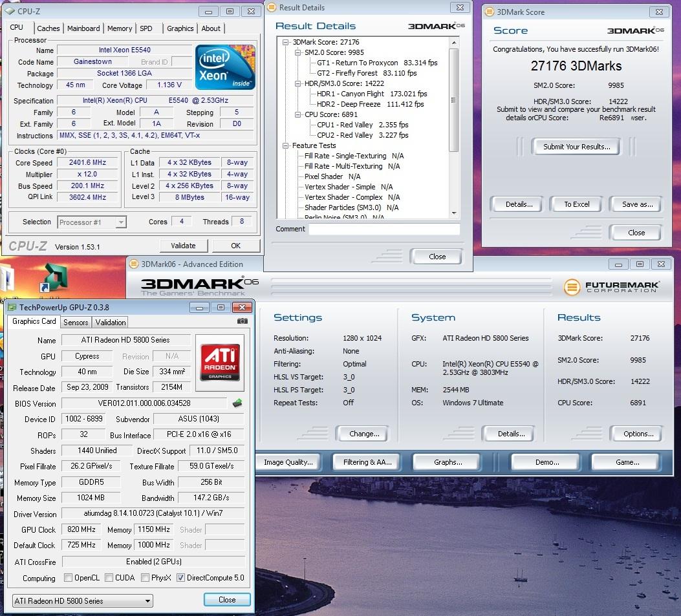Image resolution: width=681 pixels, height=616 pixels.
Task: Open the About tab in CPU-Z
Action: point(211,28)
